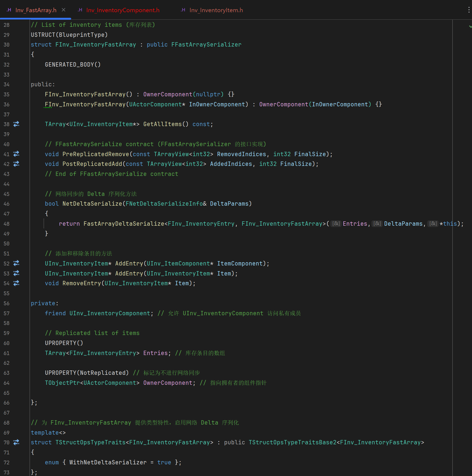Click "// End of FFastArraySerialize contract" comment
Viewport: 472px width, 476px height.
[x=111, y=174]
